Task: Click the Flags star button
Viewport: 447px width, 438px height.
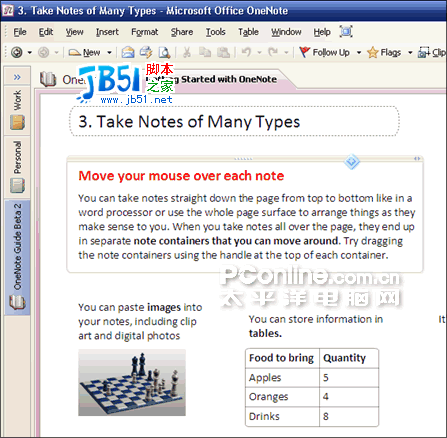Action: [x=384, y=52]
